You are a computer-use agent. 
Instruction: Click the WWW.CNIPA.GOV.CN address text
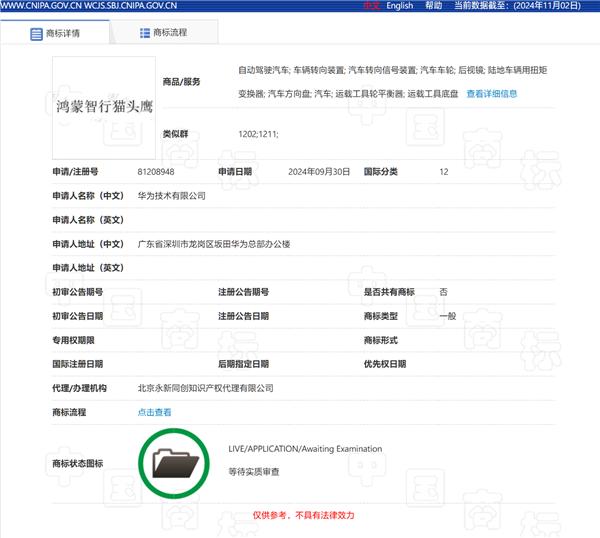42,6
